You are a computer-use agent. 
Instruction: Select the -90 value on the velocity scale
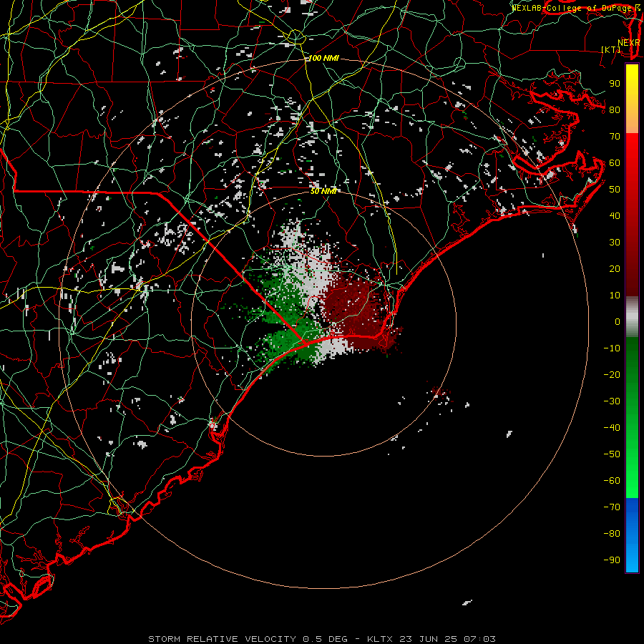point(612,560)
